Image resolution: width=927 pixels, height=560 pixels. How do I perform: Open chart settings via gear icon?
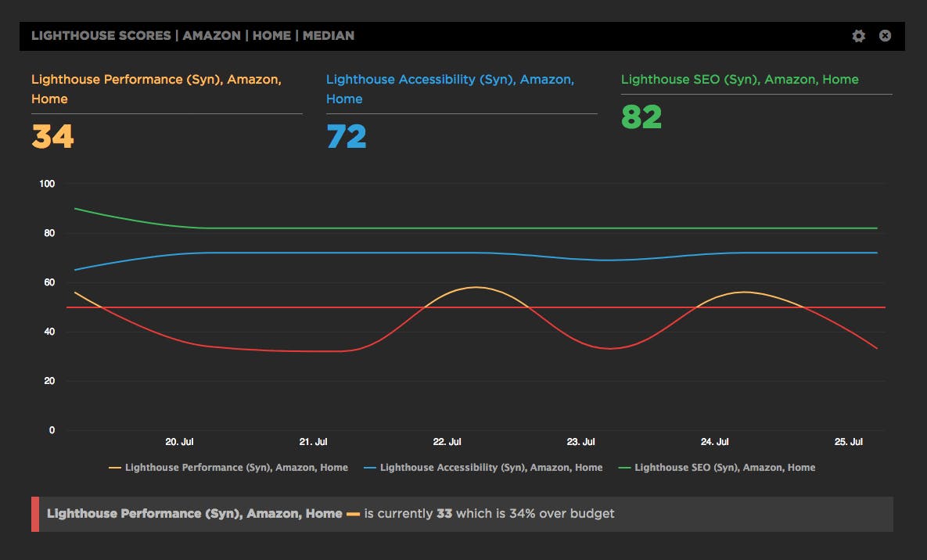click(858, 36)
